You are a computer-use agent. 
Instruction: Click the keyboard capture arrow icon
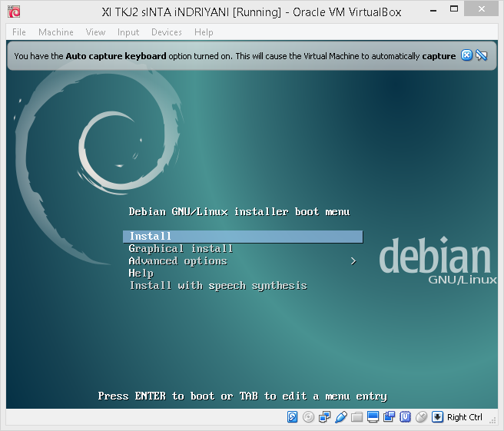coord(437,417)
